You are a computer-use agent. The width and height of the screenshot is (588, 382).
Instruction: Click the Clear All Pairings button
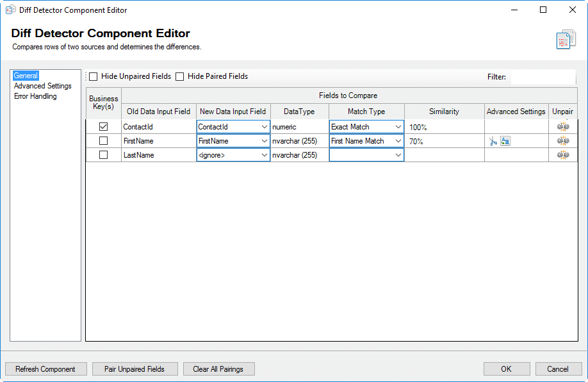[x=219, y=369]
